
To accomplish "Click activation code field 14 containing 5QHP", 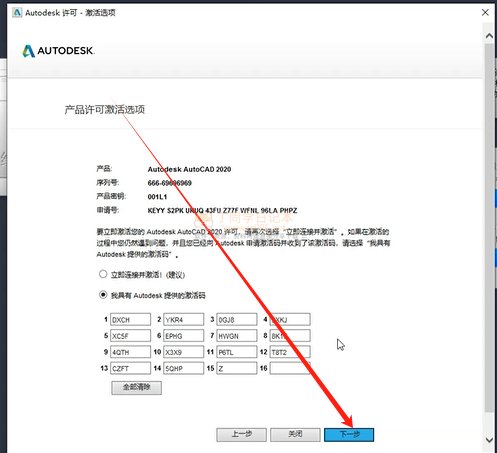I will pyautogui.click(x=184, y=368).
